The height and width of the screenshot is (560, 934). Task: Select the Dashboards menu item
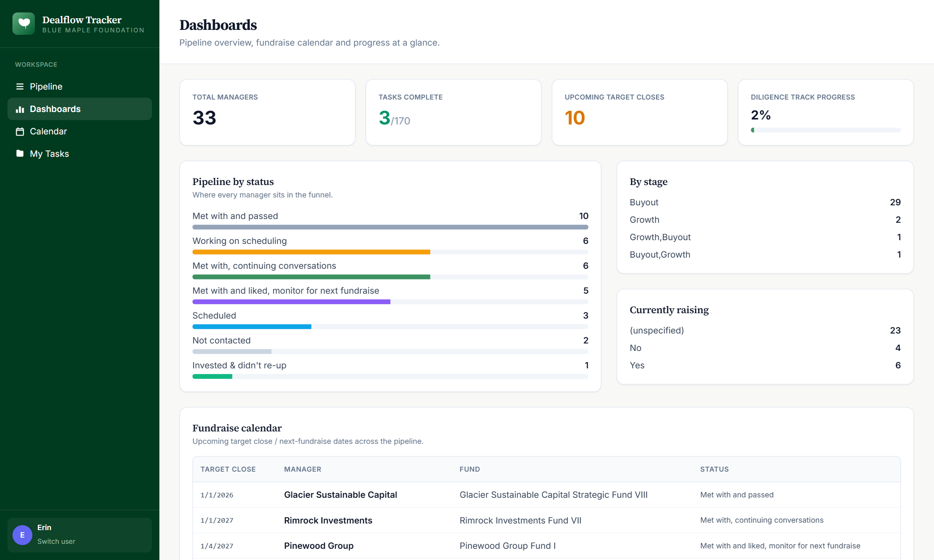click(x=80, y=109)
